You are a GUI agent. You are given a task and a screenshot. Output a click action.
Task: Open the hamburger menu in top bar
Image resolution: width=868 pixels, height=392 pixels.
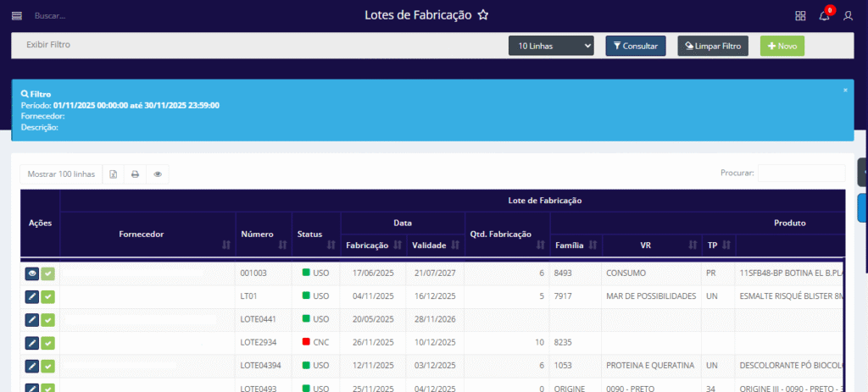17,15
